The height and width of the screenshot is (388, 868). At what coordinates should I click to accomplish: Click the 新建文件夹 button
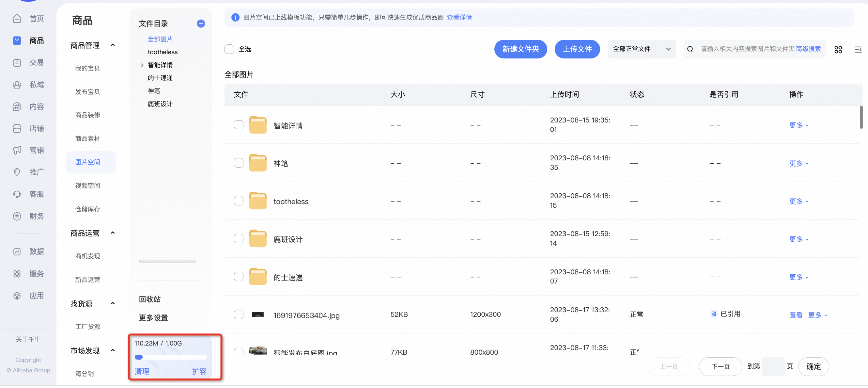520,49
